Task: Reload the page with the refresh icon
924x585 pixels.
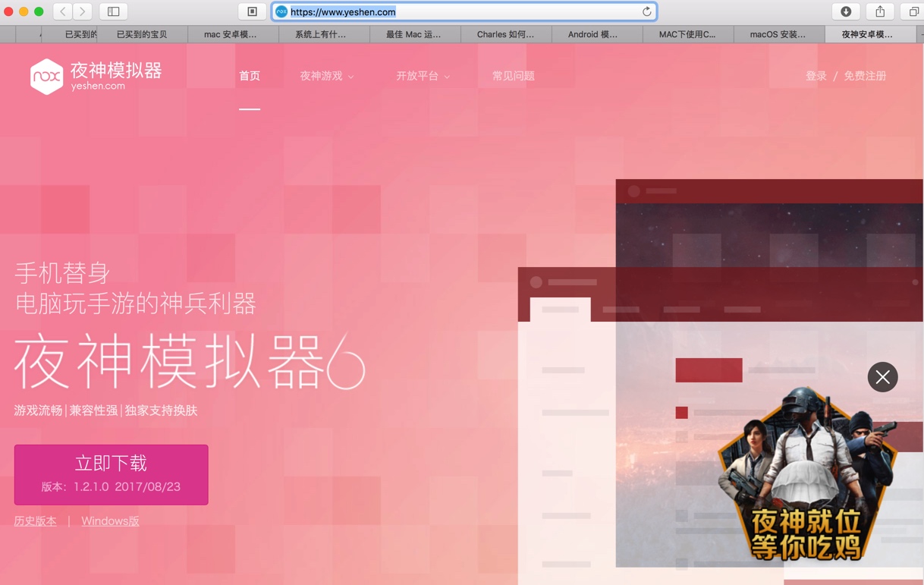Action: pyautogui.click(x=646, y=11)
